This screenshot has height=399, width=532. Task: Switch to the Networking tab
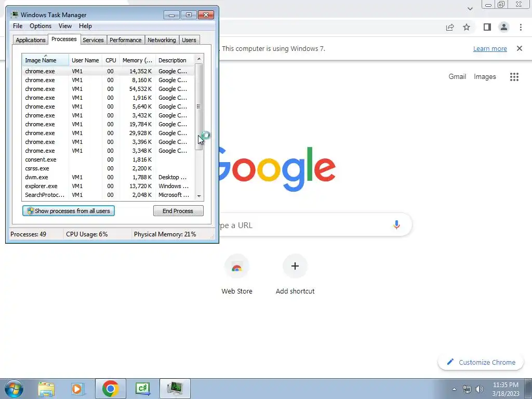(x=162, y=40)
